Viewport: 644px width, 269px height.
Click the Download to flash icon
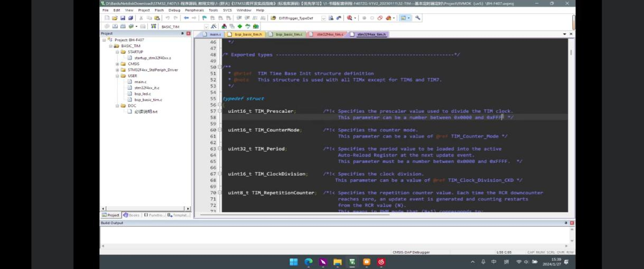tap(154, 26)
